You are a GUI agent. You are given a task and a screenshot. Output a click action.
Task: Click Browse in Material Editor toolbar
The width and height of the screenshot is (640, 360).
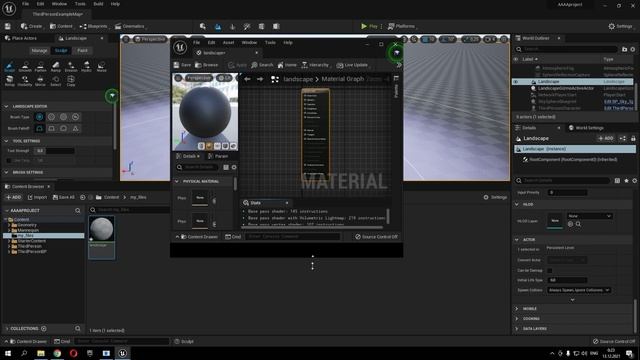[207, 65]
